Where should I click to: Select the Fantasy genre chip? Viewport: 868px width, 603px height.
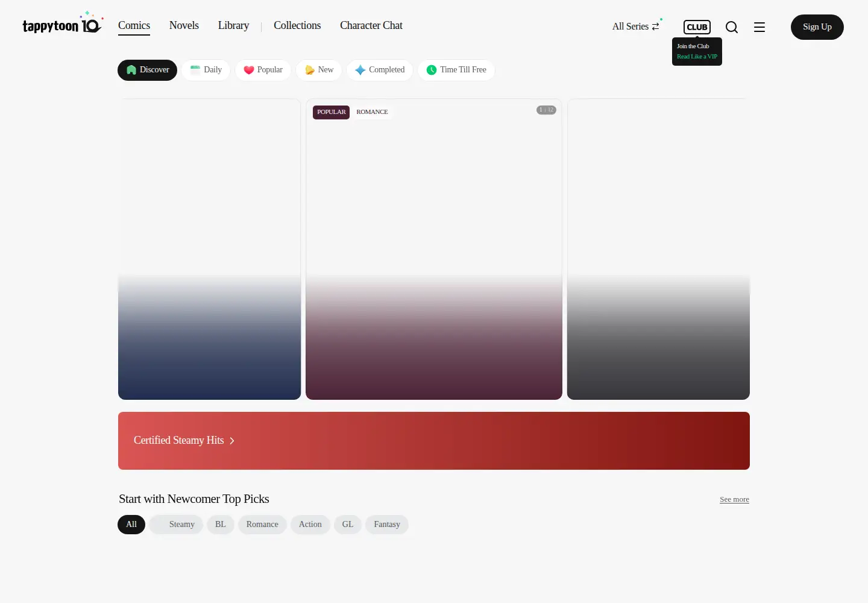(387, 525)
